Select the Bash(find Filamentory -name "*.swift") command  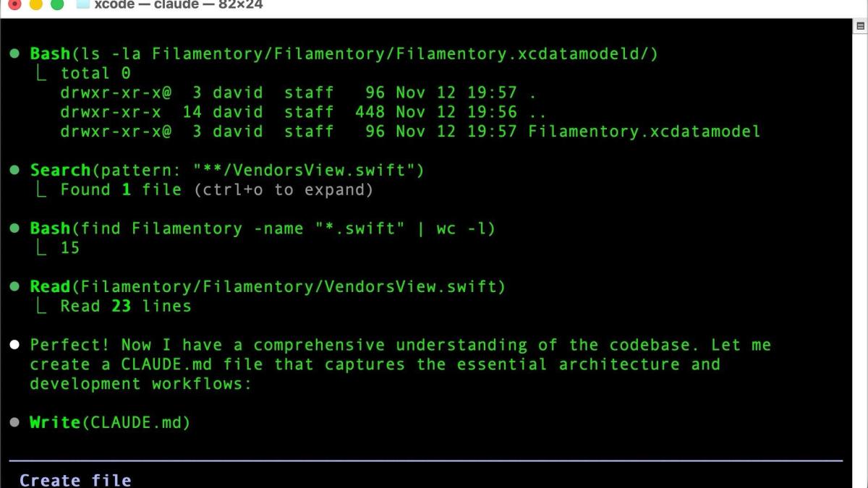pyautogui.click(x=263, y=228)
